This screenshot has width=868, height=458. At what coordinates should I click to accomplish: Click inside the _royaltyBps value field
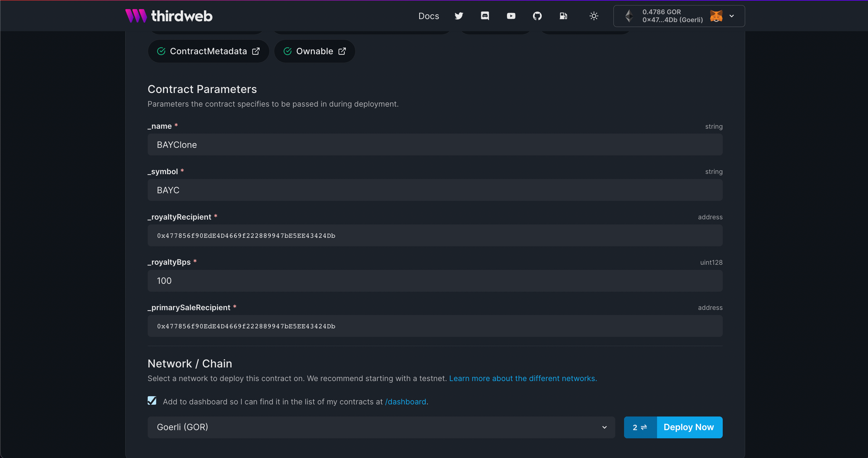tap(435, 280)
